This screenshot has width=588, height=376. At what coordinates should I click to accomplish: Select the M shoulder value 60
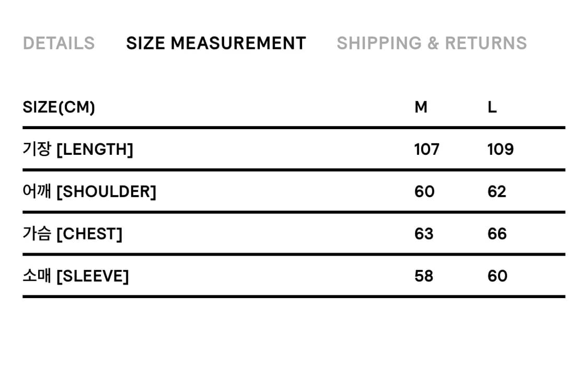(x=424, y=192)
